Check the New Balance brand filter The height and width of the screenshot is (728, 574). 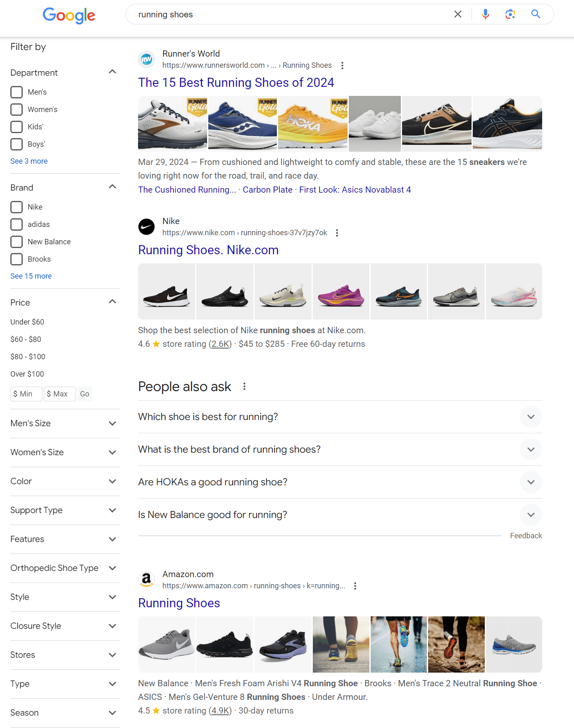(x=17, y=242)
